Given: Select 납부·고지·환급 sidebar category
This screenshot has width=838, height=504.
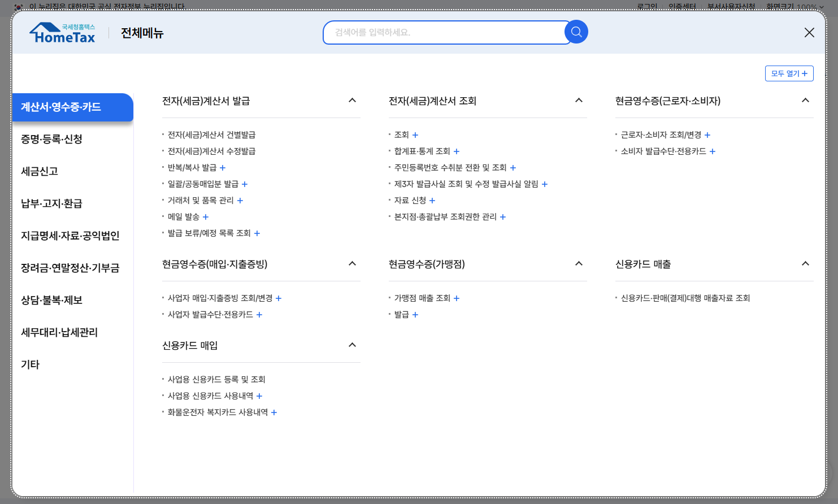Looking at the screenshot, I should point(51,203).
